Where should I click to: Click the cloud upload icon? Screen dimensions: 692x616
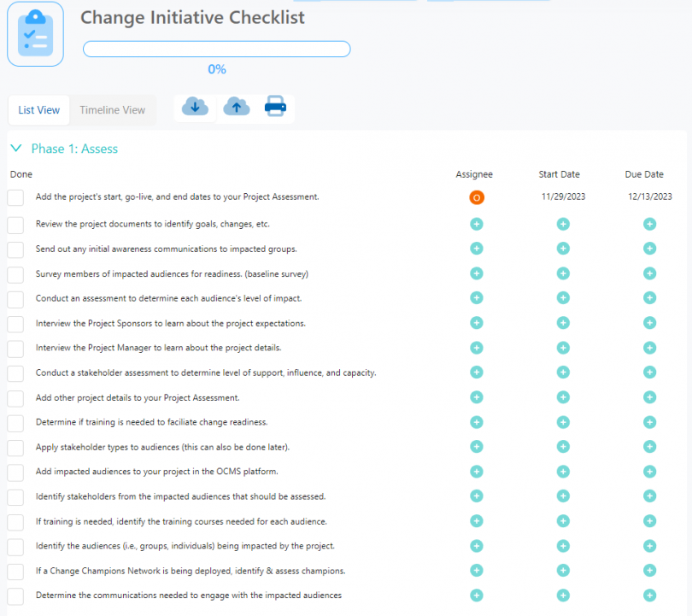click(236, 106)
